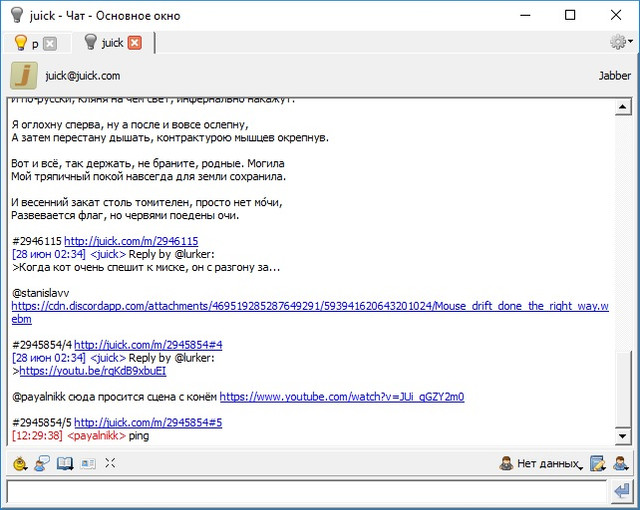Click the chat scrollbar down arrow
Image resolution: width=640 pixels, height=510 pixels.
click(623, 436)
